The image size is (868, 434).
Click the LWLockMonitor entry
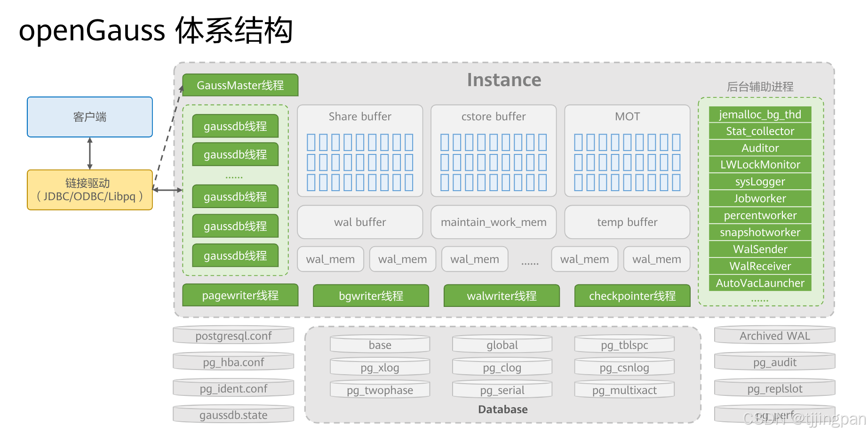760,165
